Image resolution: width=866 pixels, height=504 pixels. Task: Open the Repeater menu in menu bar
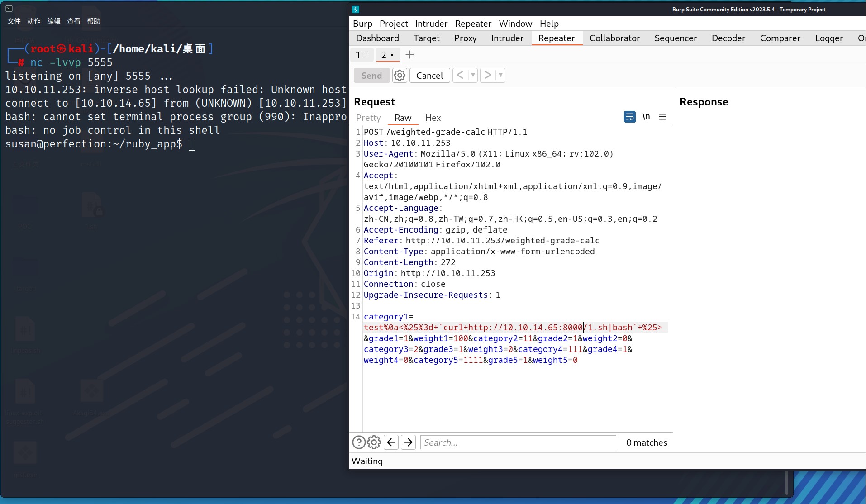pyautogui.click(x=473, y=24)
